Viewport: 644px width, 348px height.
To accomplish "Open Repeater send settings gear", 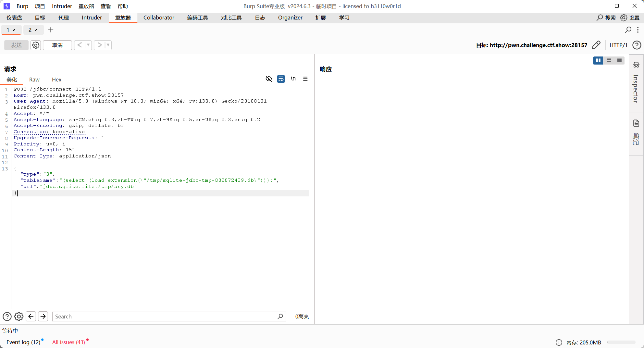I will (x=36, y=45).
